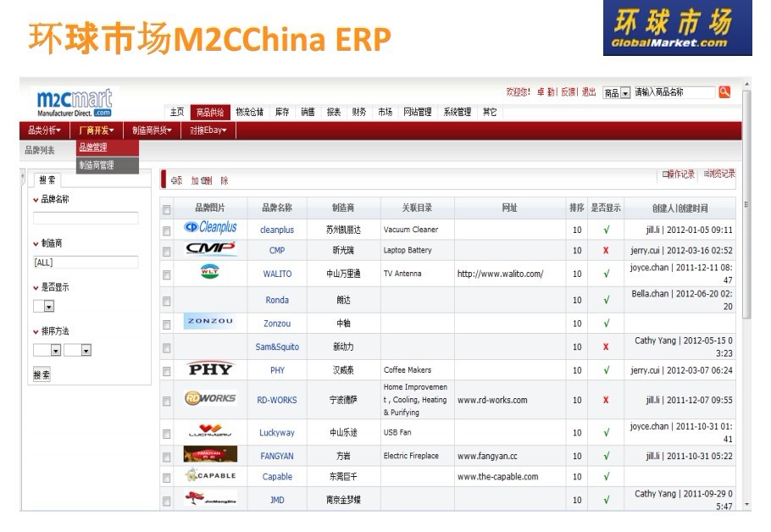Select 制造商管理 in the dropdown menu

click(x=108, y=165)
